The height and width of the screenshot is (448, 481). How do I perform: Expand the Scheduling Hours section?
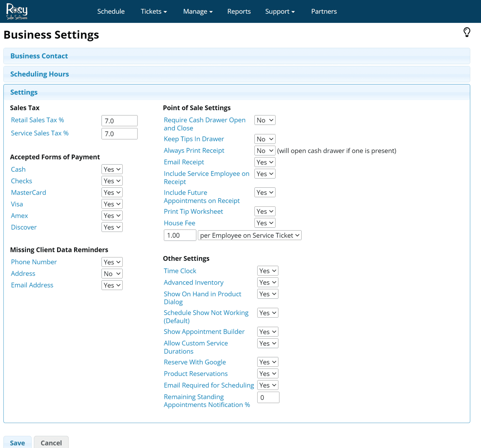tap(39, 74)
